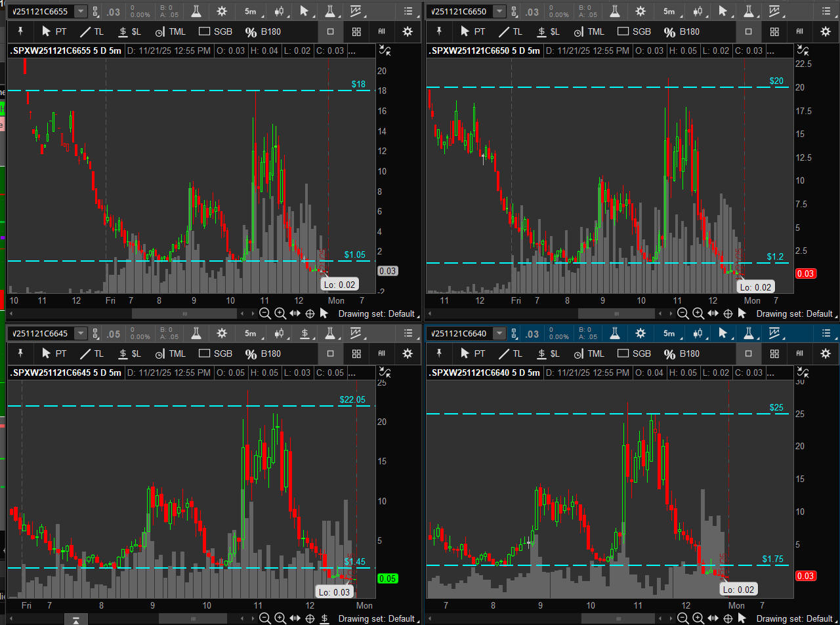Select TL trendline tool on C6645 chart
Viewport: 840px width, 625px height.
coord(91,353)
